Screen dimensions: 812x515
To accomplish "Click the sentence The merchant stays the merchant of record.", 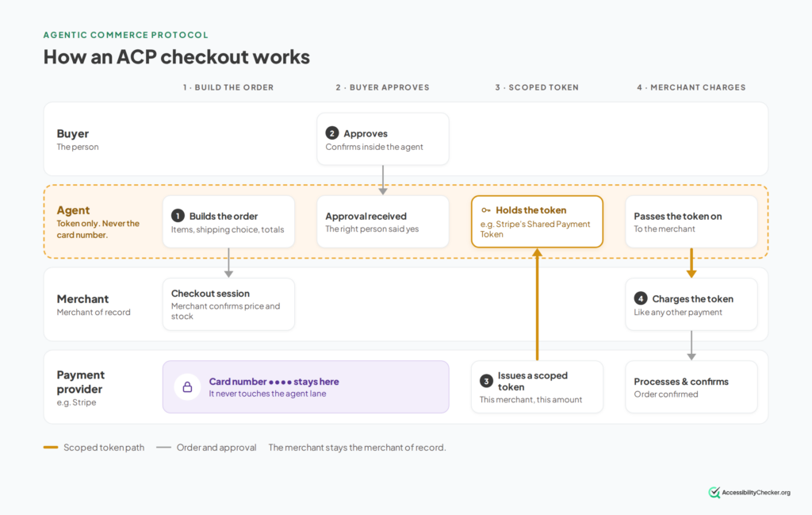I will 358,448.
